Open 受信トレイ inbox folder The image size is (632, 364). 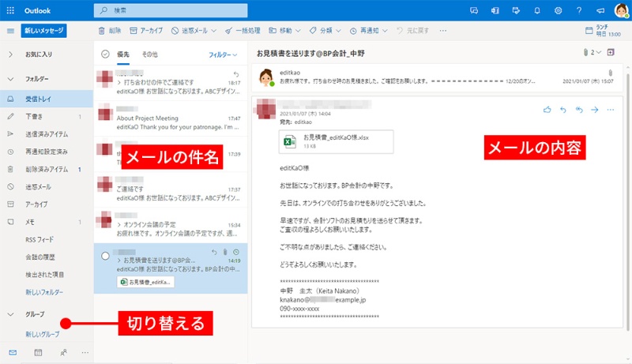[x=47, y=99]
